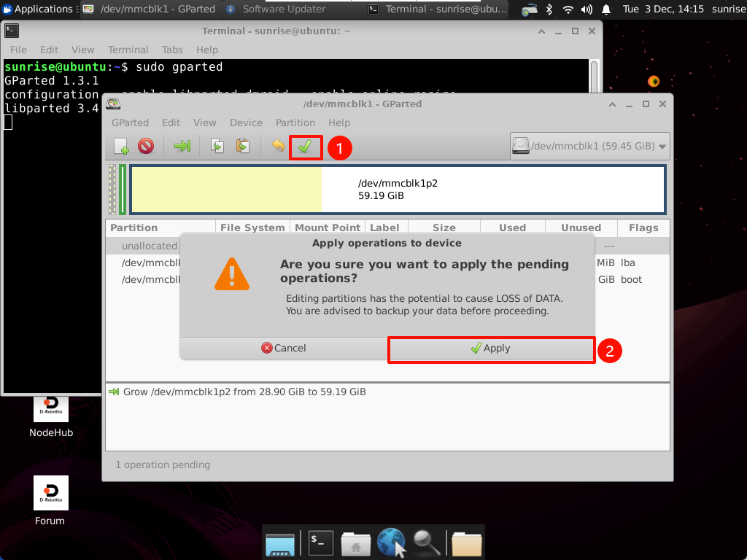Click the Size column header
This screenshot has height=560, width=747.
pyautogui.click(x=444, y=227)
